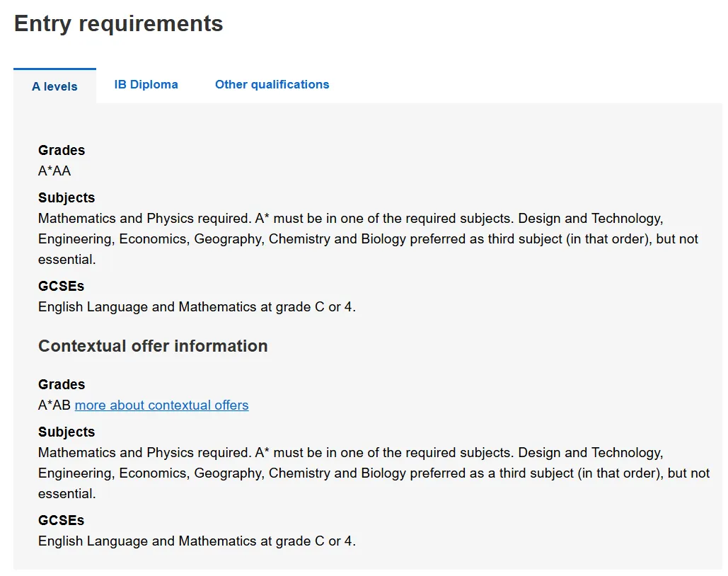
Task: Follow the more about contextual offers link
Action: point(161,405)
